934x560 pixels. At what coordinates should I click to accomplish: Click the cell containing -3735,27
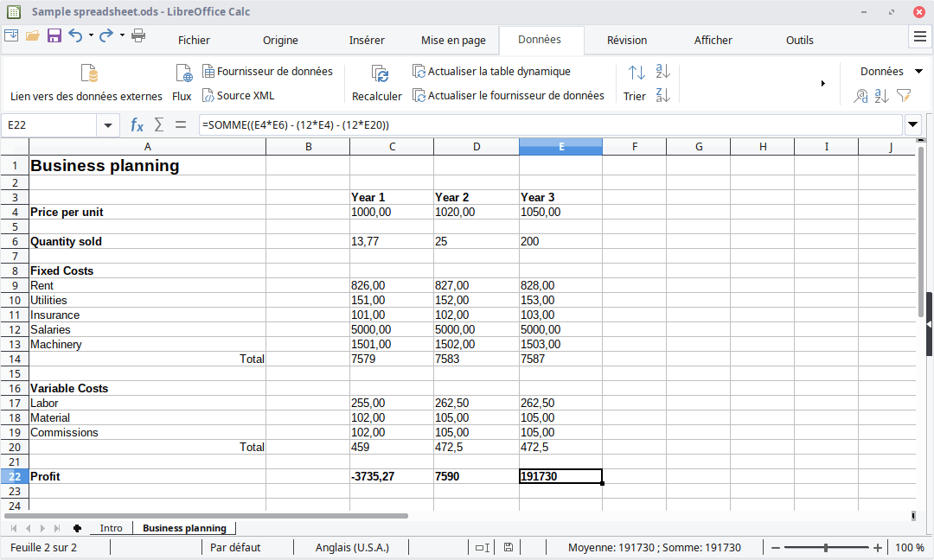[x=392, y=477]
